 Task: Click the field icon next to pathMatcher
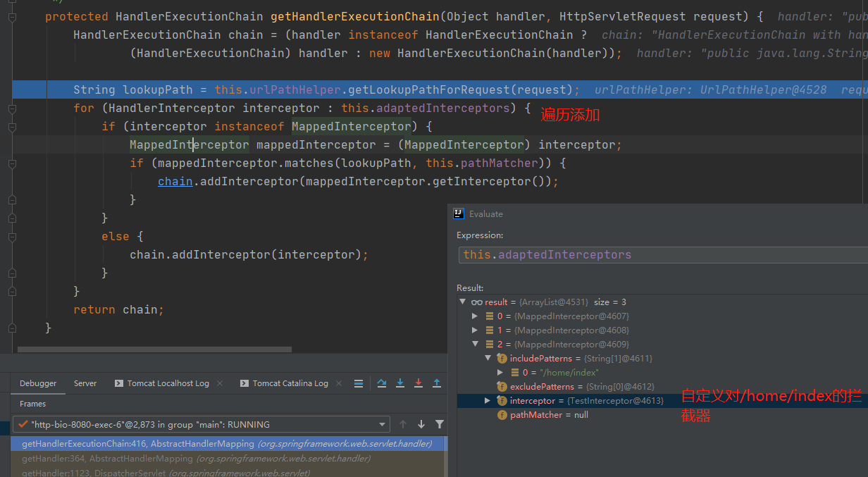(x=502, y=415)
